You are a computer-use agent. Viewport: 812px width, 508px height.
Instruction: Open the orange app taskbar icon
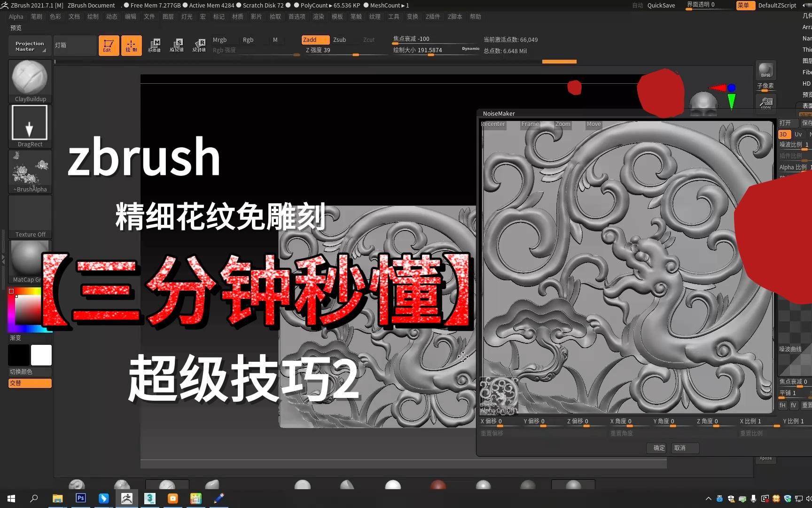point(173,499)
